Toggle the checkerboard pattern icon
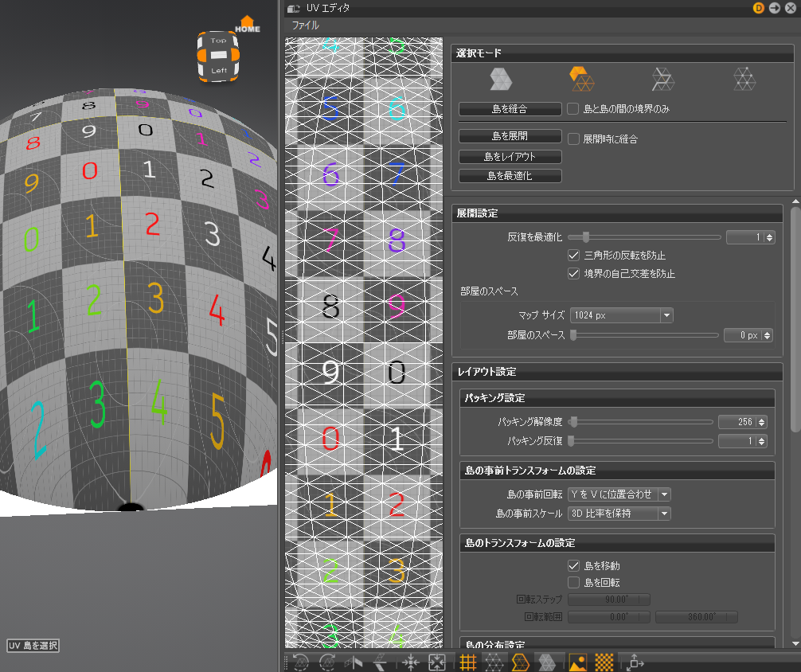Viewport: 801px width, 672px height. (x=604, y=662)
